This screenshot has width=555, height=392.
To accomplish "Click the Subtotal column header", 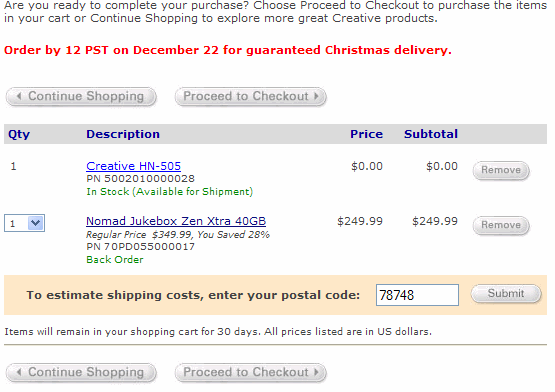I will 431,134.
